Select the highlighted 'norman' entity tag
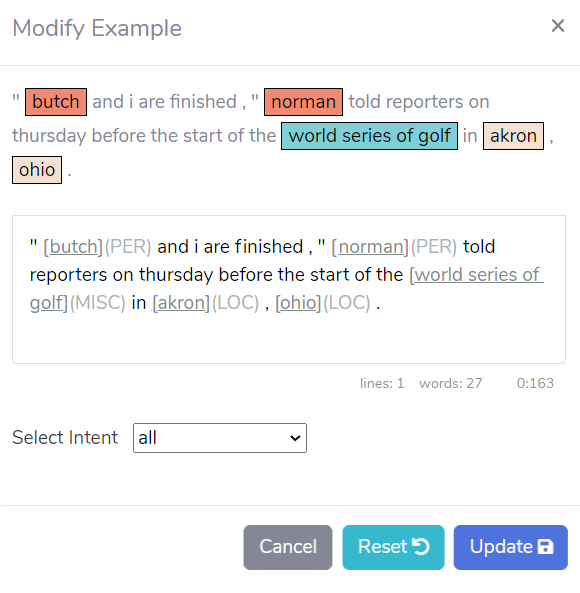 click(x=303, y=102)
